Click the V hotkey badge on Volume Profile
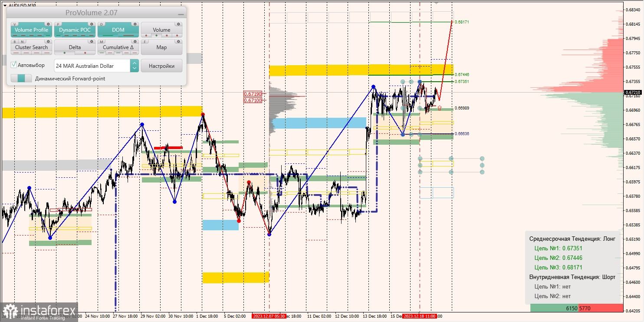Image resolution: width=644 pixels, height=322 pixels. [15, 24]
